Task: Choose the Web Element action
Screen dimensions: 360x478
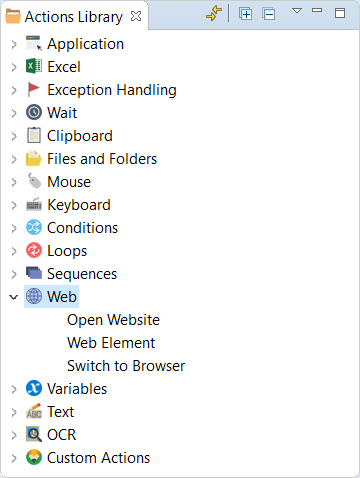Action: coord(111,343)
